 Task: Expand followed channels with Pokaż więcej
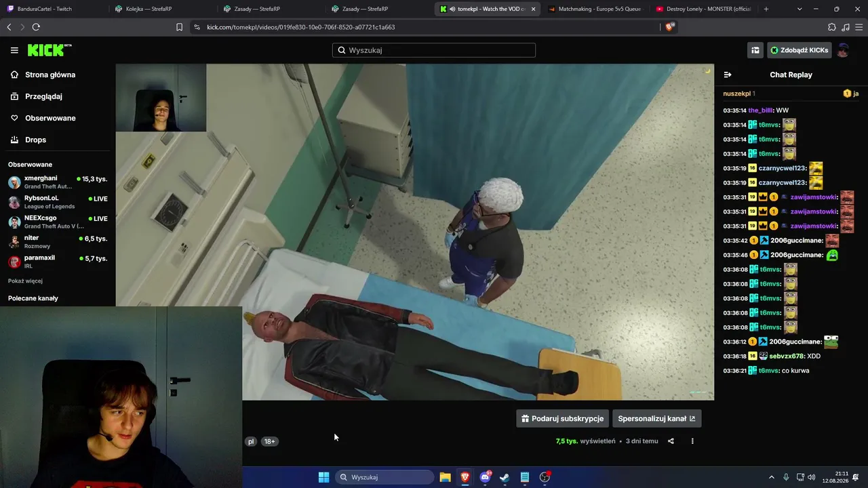tap(25, 281)
